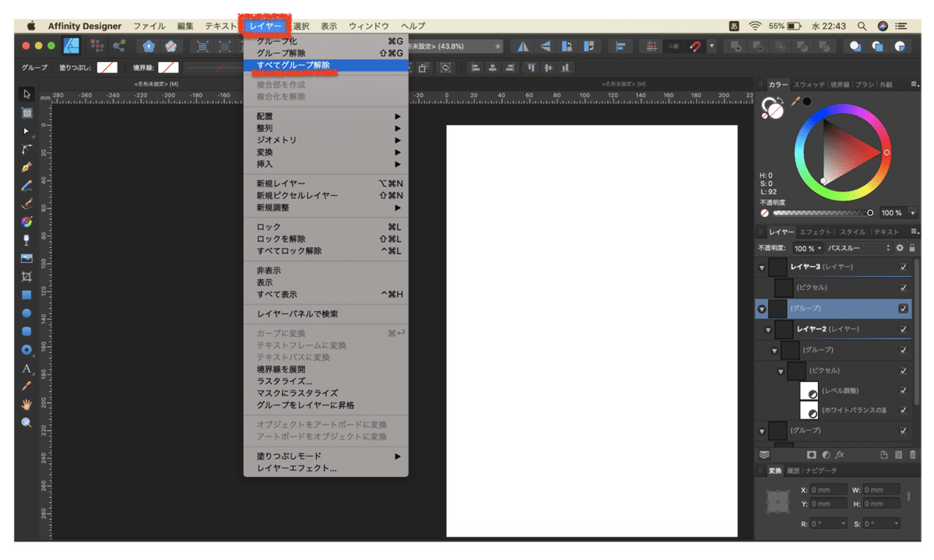Switch to エフェクト tab

point(815,232)
